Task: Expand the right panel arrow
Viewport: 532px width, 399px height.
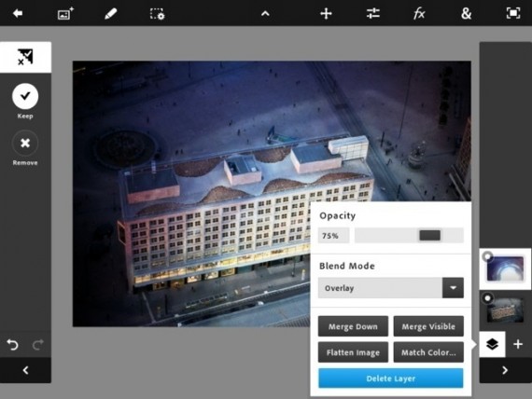Action: [505, 370]
